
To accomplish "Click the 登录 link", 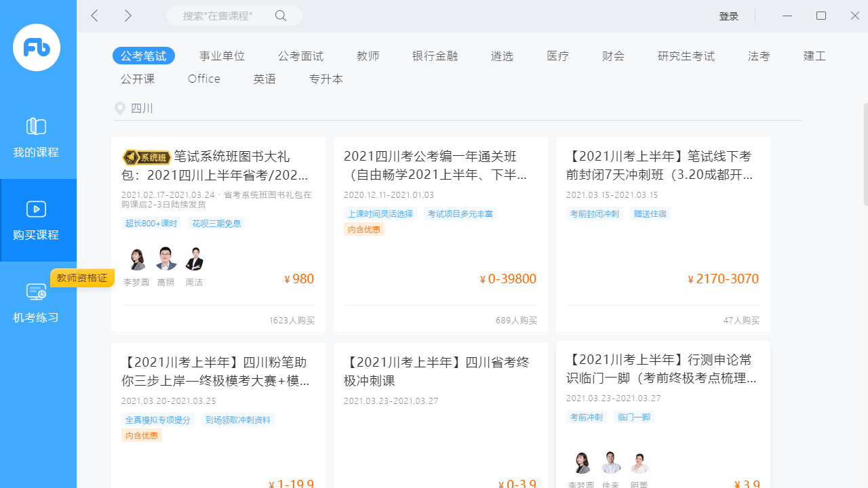I will (x=728, y=16).
